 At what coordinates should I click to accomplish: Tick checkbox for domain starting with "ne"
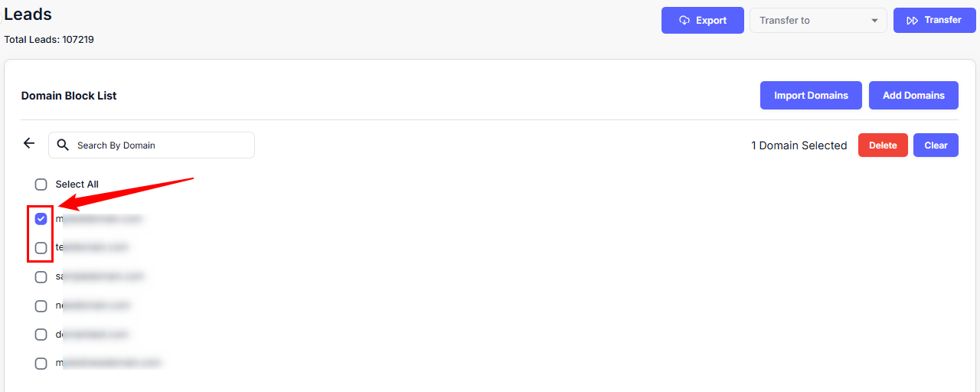point(41,306)
